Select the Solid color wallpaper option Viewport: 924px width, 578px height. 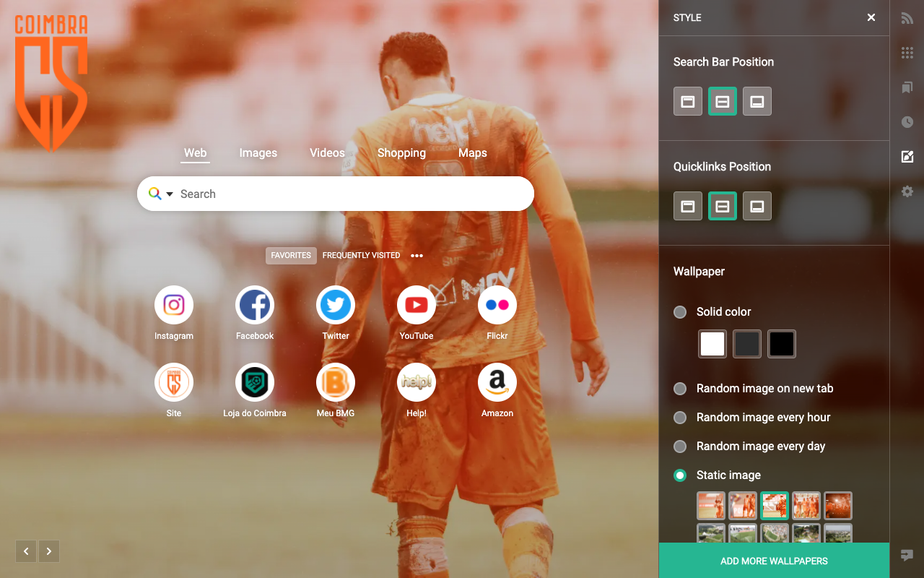(680, 312)
